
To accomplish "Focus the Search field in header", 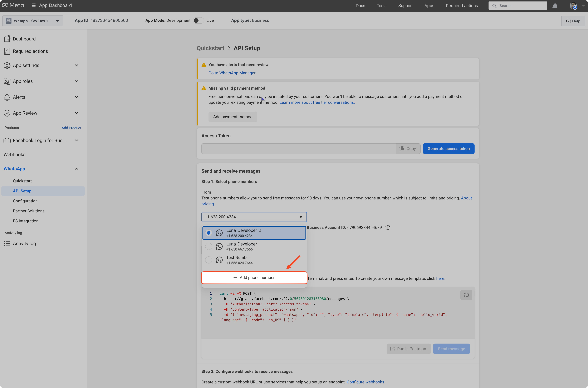I will tap(518, 6).
